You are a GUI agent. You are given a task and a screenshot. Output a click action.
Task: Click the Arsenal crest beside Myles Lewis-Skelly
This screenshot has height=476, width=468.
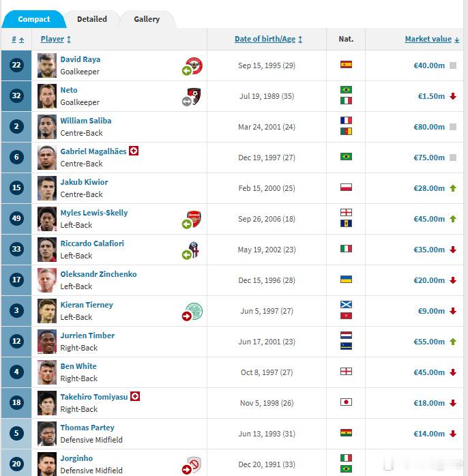click(194, 219)
